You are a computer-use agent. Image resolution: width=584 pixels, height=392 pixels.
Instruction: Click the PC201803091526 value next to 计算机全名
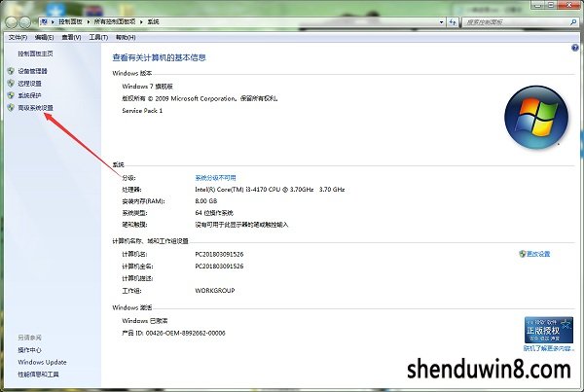[219, 267]
